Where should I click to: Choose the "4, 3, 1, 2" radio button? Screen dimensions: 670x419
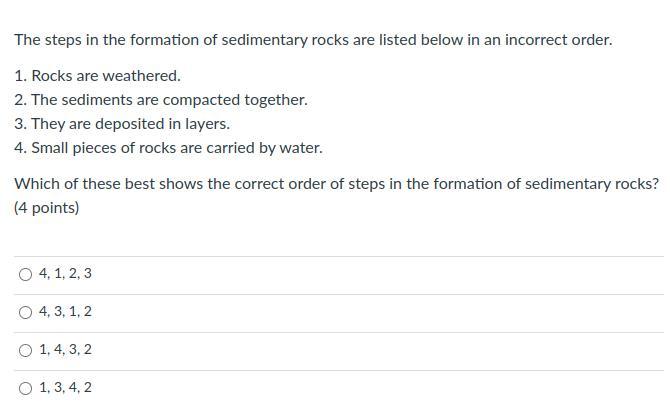pos(25,312)
